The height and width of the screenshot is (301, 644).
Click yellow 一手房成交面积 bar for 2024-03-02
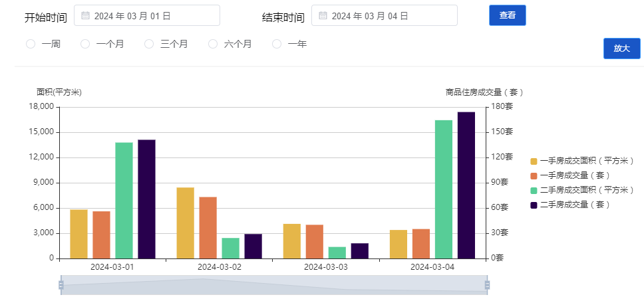click(x=185, y=223)
